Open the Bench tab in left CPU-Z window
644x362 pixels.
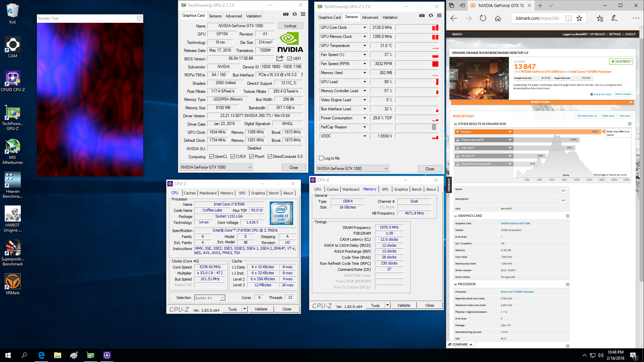pos(274,193)
